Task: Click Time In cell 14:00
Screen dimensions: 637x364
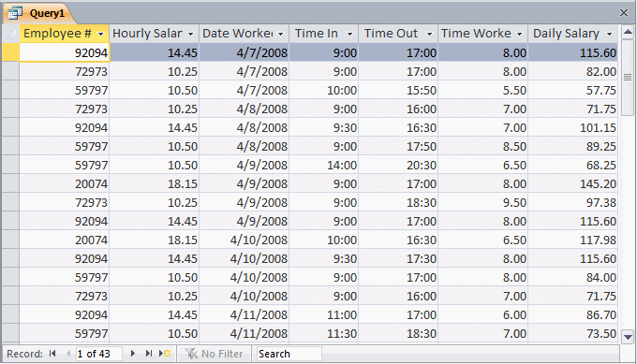Action: (324, 165)
